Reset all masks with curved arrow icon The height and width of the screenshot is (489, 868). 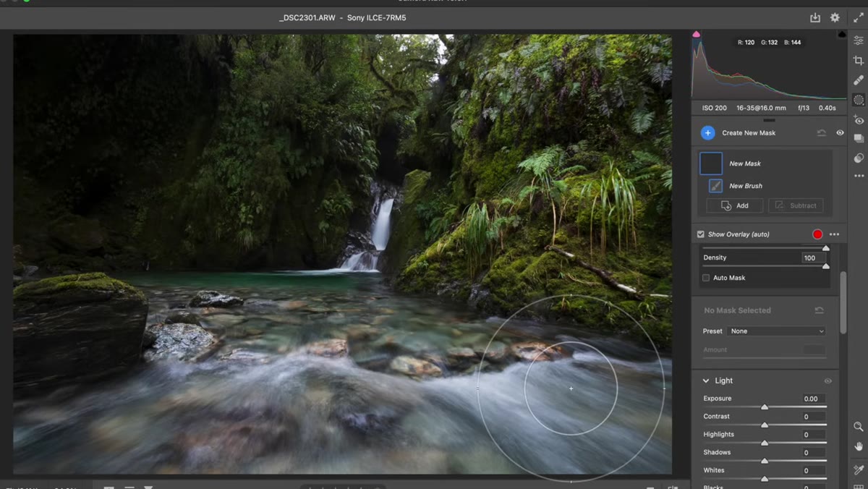[822, 133]
